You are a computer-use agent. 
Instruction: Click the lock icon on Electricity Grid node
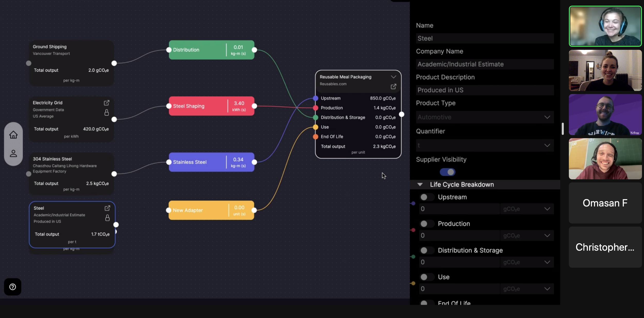[106, 113]
